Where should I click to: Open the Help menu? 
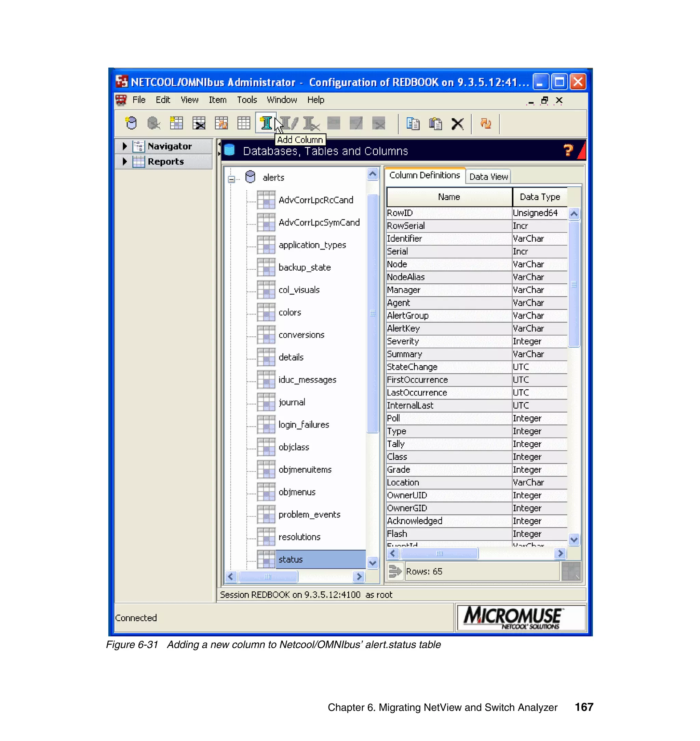click(x=316, y=100)
